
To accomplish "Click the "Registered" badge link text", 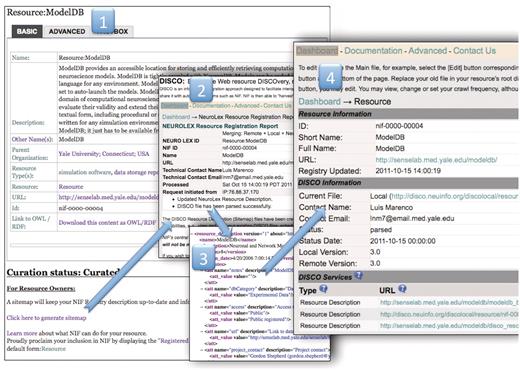I will tap(173, 341).
